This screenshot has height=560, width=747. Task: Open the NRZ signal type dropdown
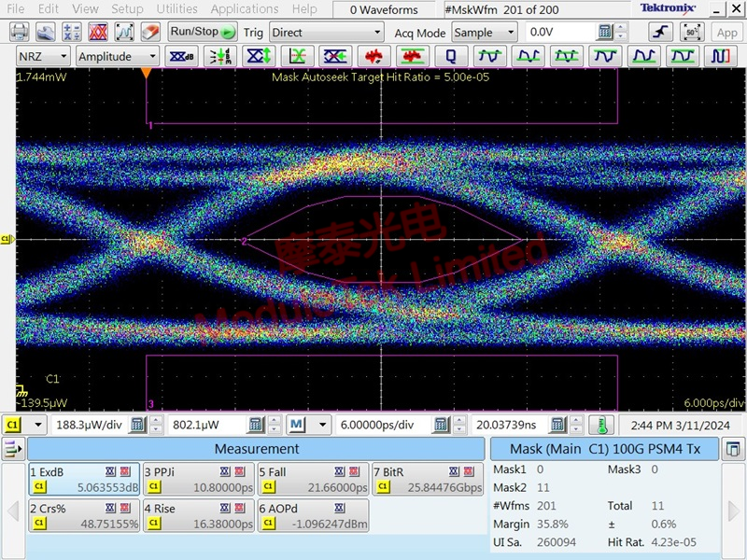[x=43, y=56]
